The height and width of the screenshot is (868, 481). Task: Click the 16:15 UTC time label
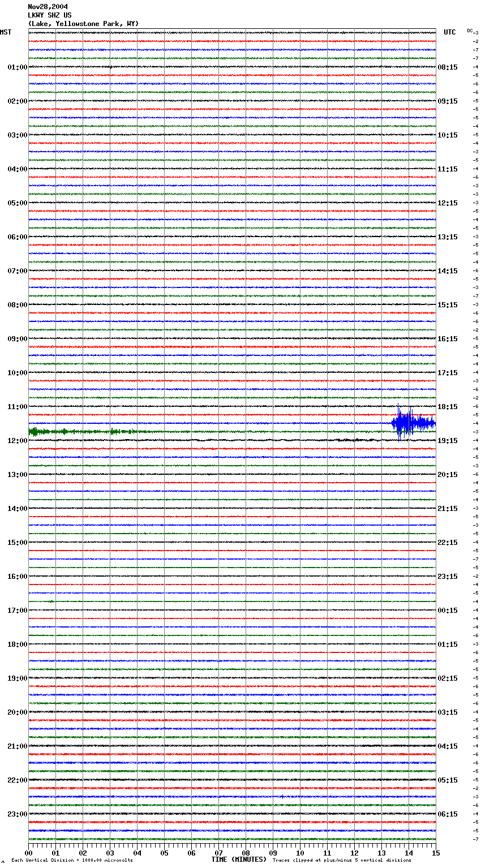[448, 339]
